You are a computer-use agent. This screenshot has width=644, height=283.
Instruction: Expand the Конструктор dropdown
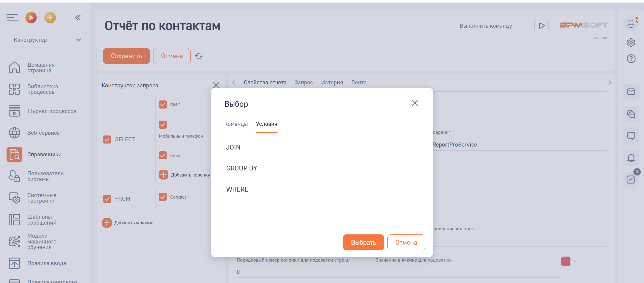tap(78, 40)
